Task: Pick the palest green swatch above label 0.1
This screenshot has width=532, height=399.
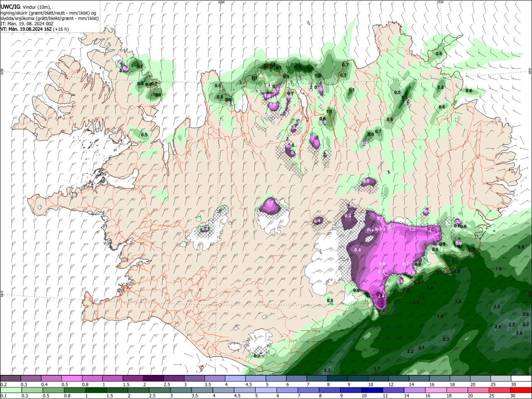Action: point(11,390)
